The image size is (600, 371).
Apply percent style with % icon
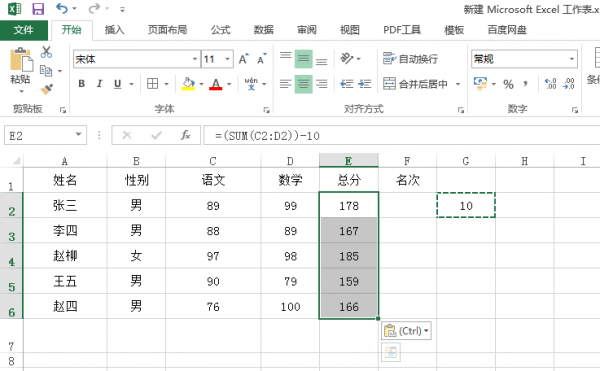point(508,84)
